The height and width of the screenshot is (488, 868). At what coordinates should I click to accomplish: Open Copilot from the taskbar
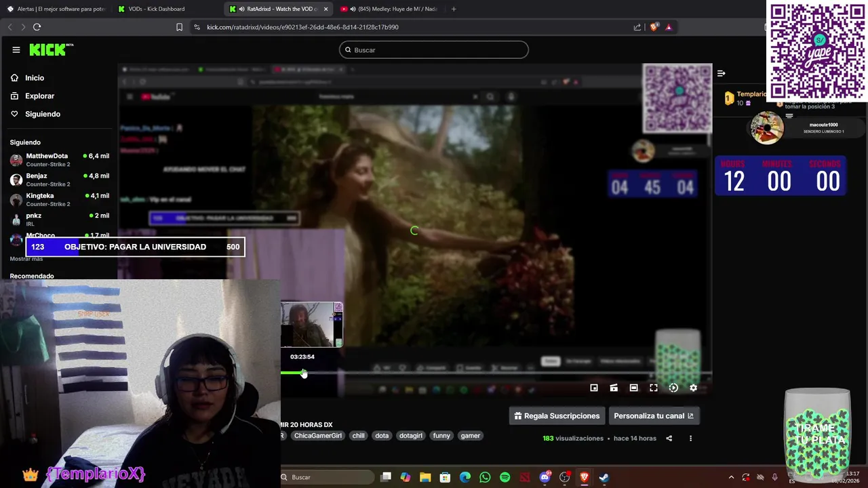point(406,477)
